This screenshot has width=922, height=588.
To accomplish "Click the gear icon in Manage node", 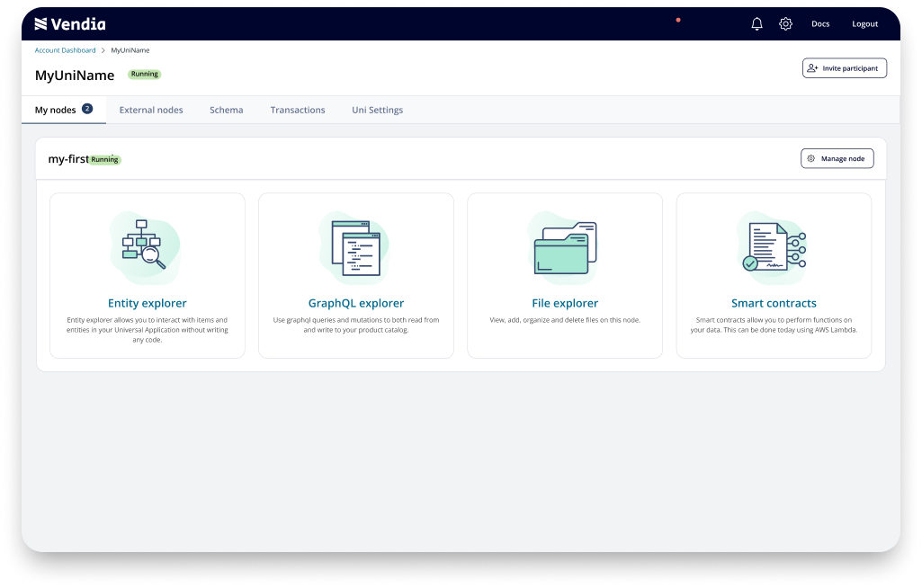I will coord(810,159).
